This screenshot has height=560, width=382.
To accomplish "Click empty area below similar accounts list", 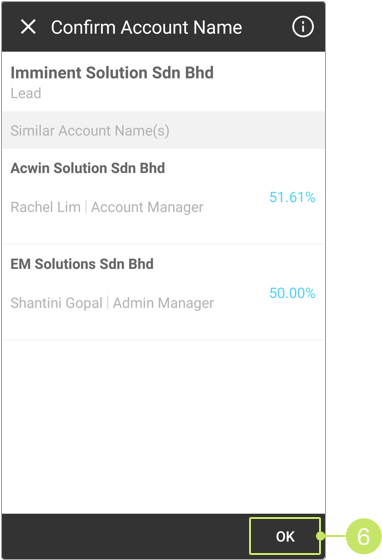I will click(x=163, y=427).
